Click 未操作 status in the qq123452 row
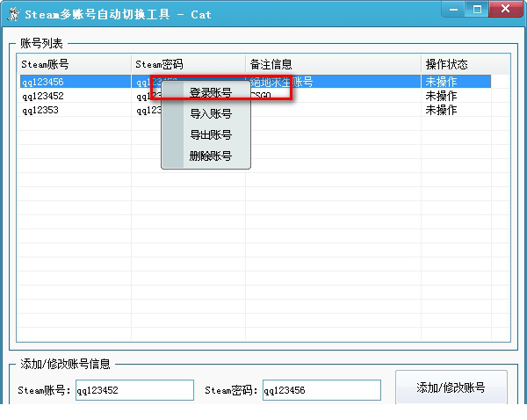Viewport: 527px width, 420px height. [x=441, y=96]
